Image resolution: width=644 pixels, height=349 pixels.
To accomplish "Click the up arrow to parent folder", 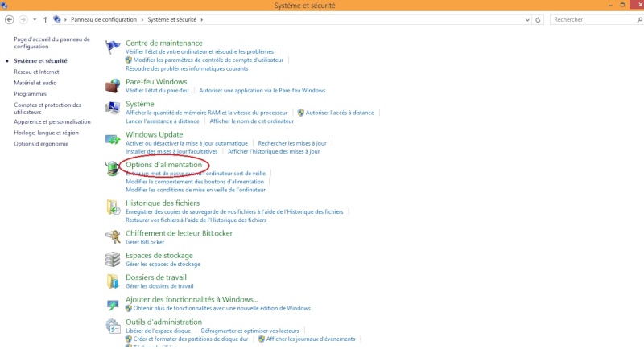I will 45,19.
